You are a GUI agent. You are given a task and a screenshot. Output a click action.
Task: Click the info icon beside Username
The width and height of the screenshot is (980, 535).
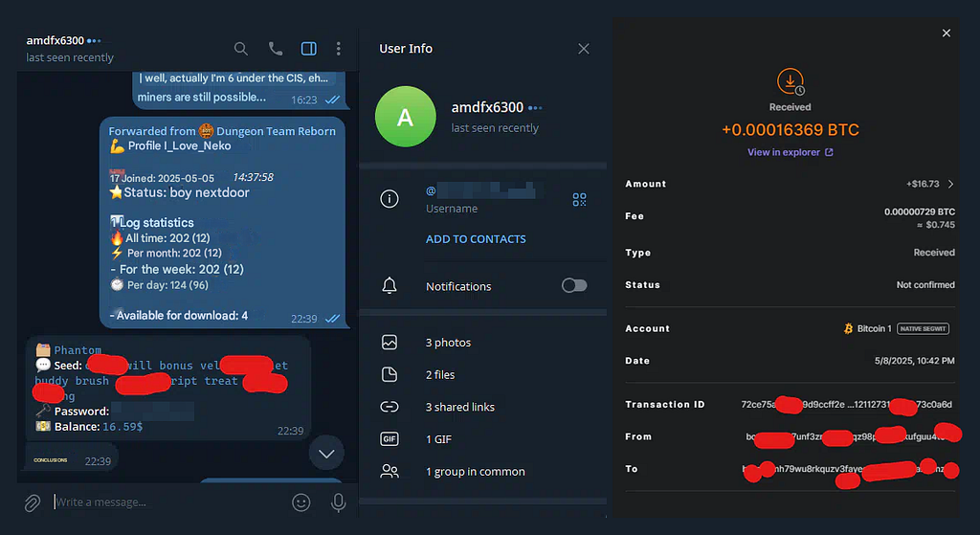tap(390, 199)
